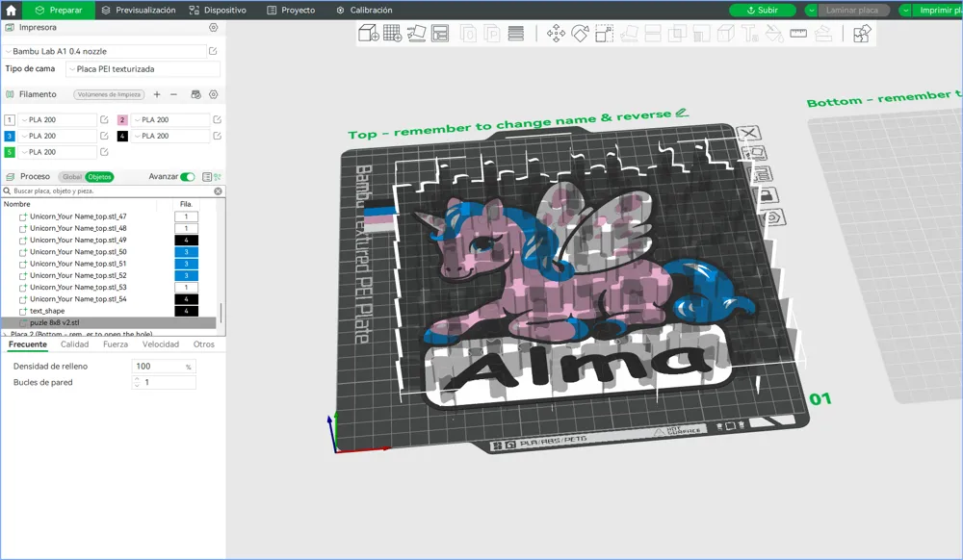
Task: Select the Scale tool icon
Action: (605, 33)
